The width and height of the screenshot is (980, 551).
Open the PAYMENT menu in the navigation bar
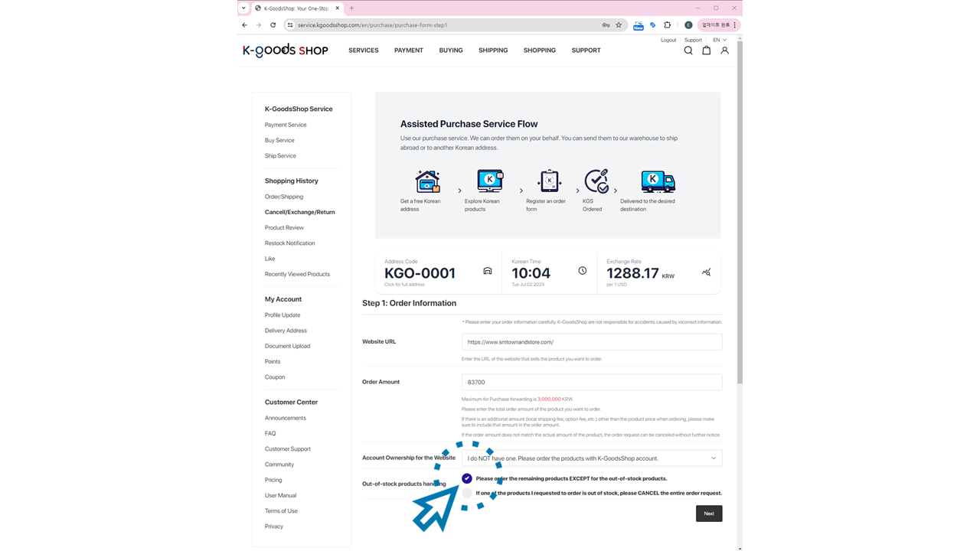pyautogui.click(x=408, y=51)
